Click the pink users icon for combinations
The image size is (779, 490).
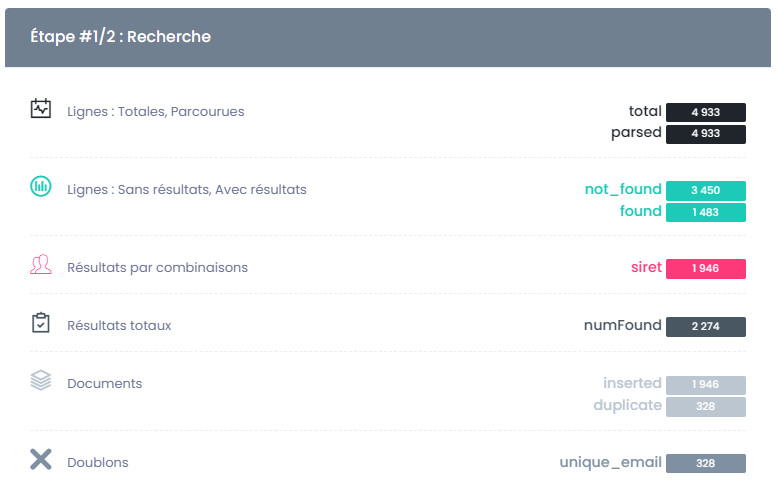coord(40,265)
